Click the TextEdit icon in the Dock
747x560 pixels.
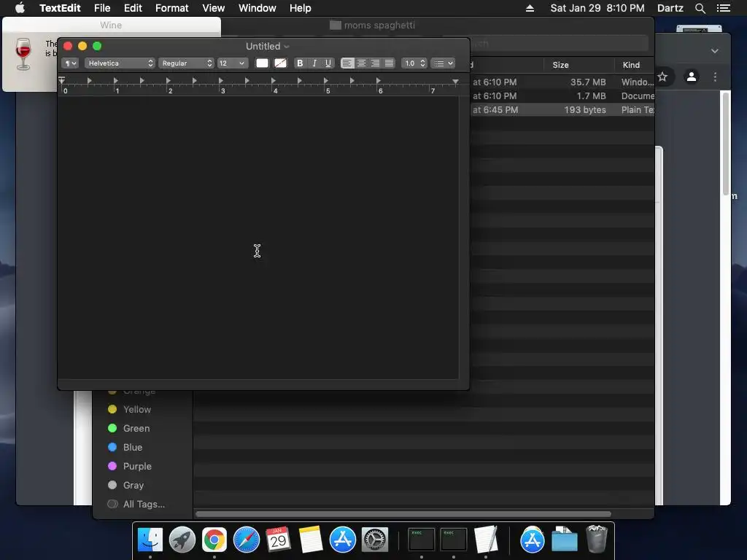[486, 540]
